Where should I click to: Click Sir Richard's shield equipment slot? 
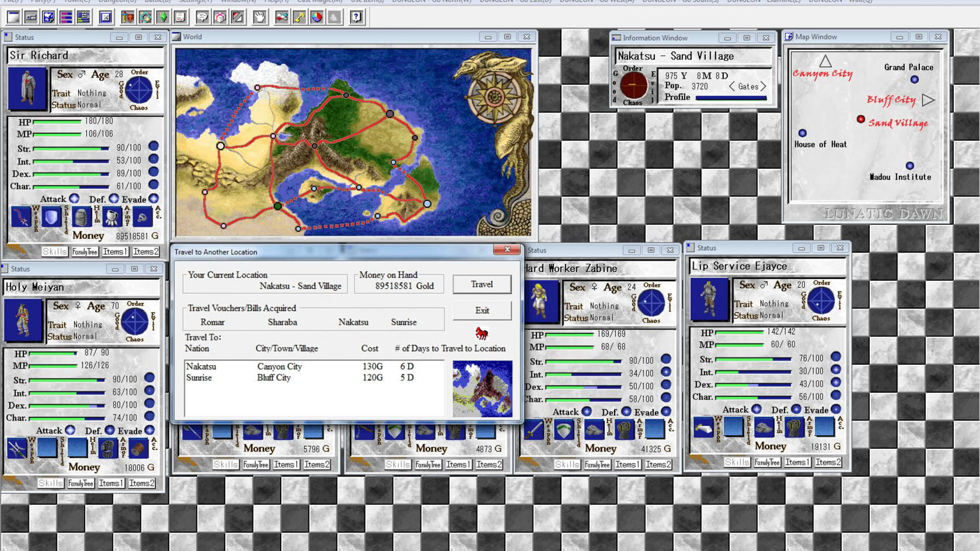coord(51,217)
